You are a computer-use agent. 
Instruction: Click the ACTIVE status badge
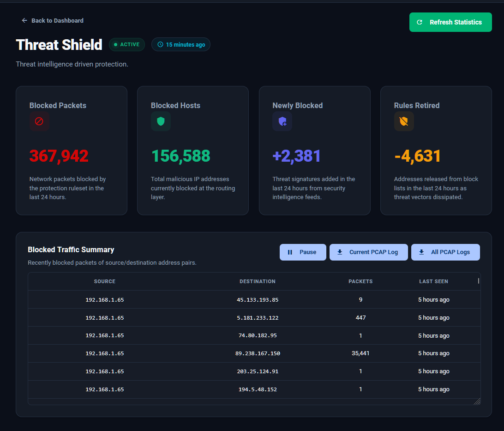click(126, 44)
